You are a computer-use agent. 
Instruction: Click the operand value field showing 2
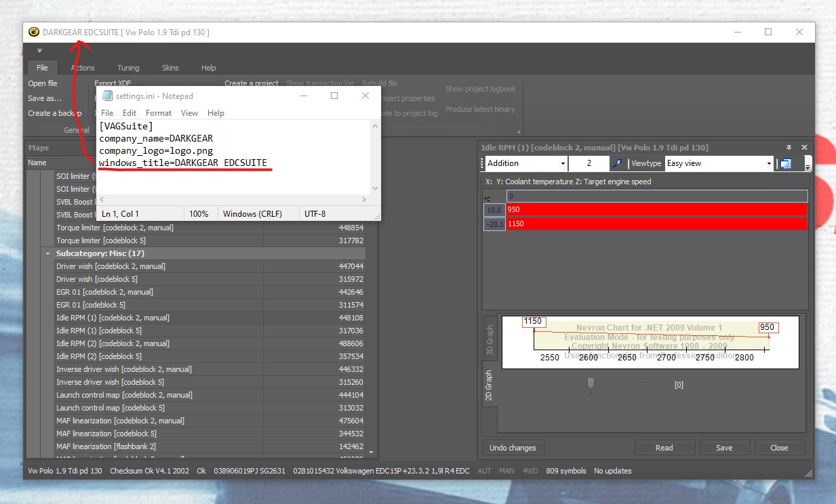point(589,163)
